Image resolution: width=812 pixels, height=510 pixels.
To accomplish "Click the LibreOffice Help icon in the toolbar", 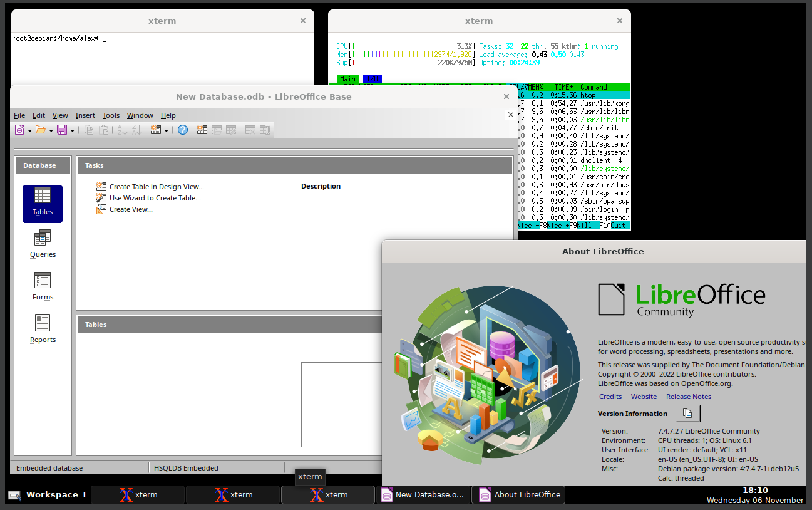I will pos(182,130).
